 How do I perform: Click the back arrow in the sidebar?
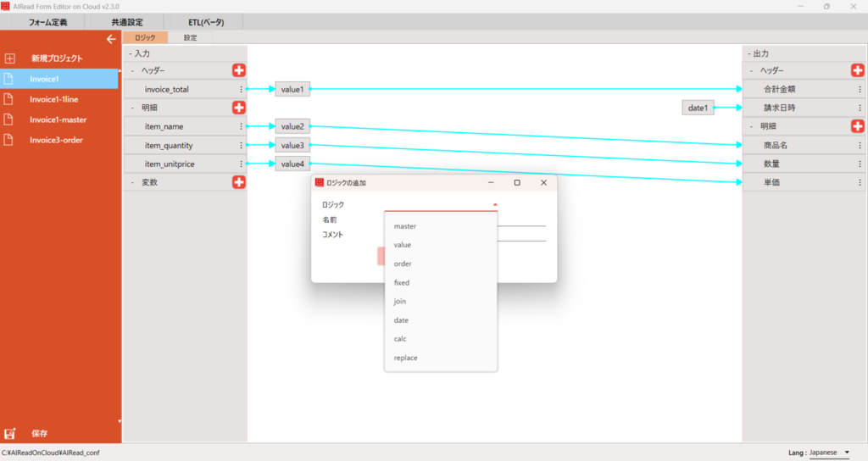(x=110, y=39)
